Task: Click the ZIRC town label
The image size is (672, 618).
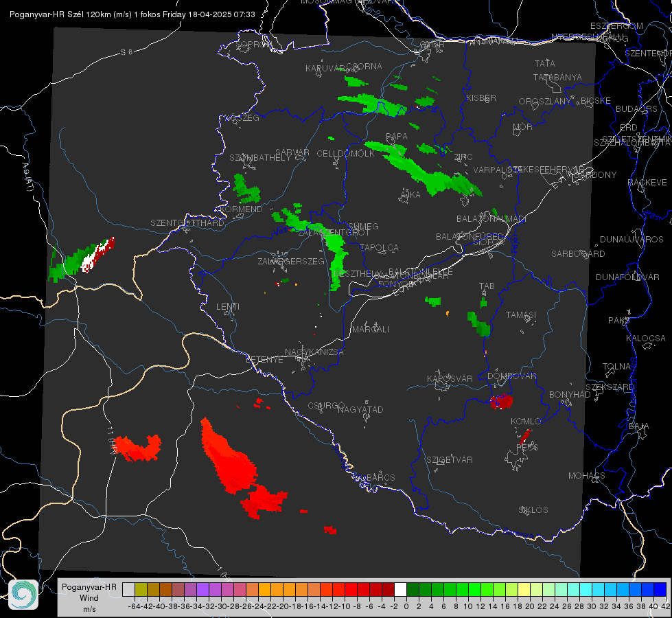Action: 463,157
